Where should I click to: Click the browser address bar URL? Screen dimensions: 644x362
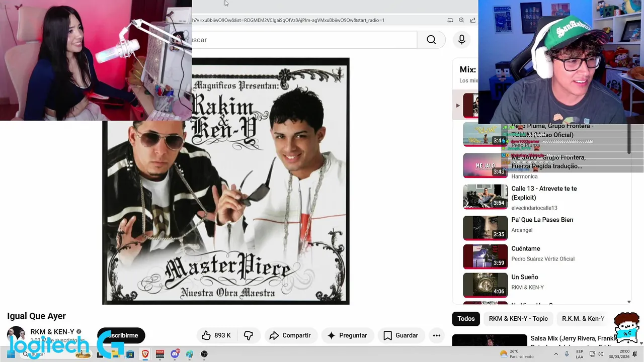point(288,20)
